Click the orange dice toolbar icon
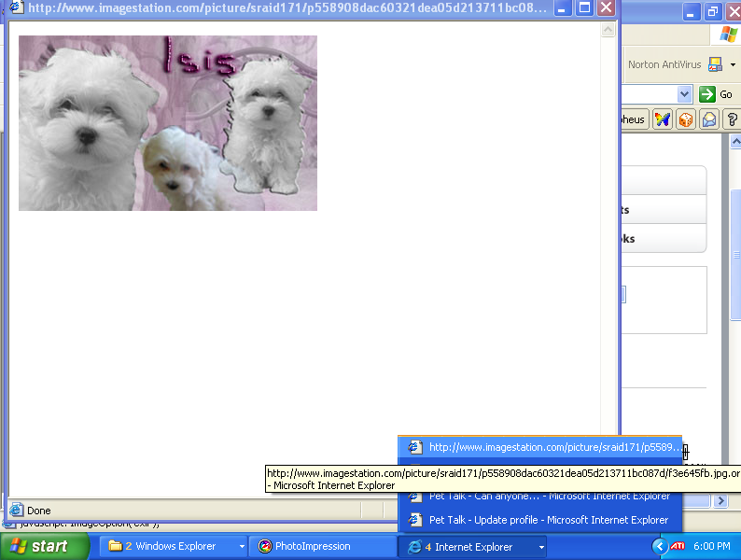 [x=686, y=119]
